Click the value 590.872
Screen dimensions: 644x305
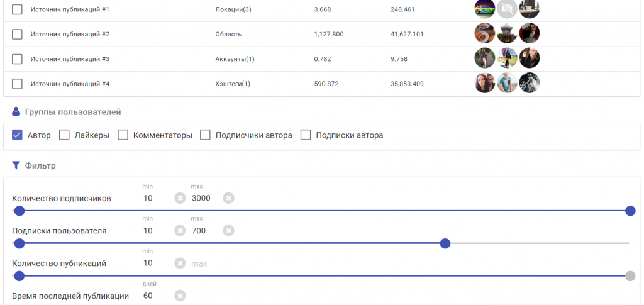pyautogui.click(x=326, y=84)
